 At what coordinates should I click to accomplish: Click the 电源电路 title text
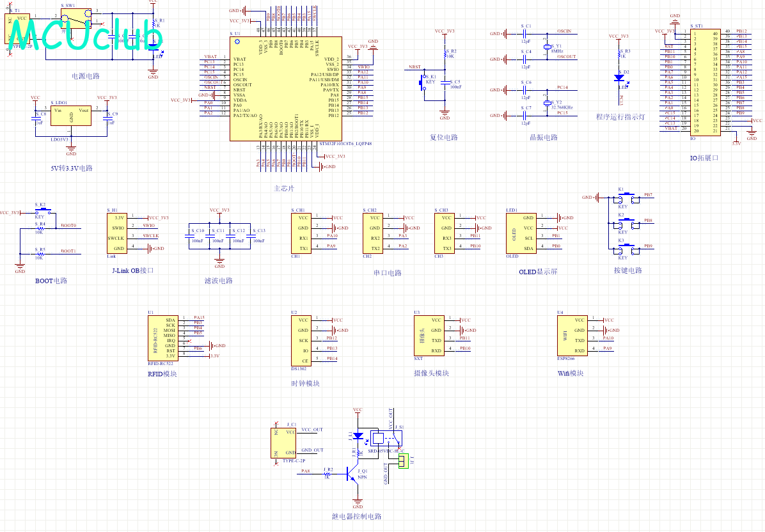[x=85, y=76]
